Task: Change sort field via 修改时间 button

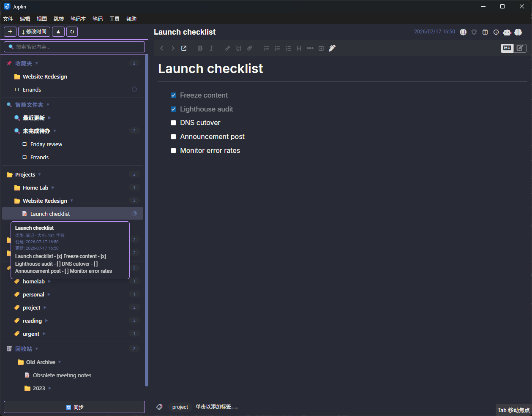Action: 34,32
